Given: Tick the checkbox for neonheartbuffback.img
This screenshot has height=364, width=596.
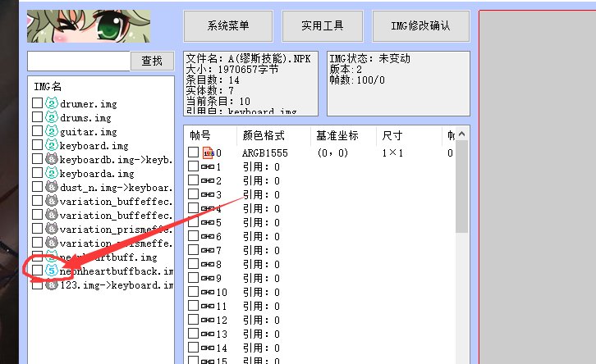Looking at the screenshot, I should 37,271.
